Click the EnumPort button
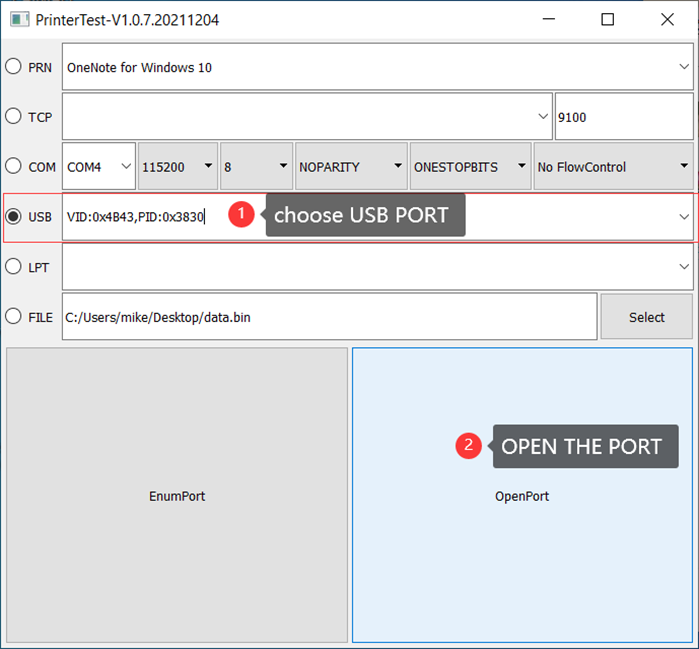Screen dimensions: 699x649 click(x=177, y=496)
